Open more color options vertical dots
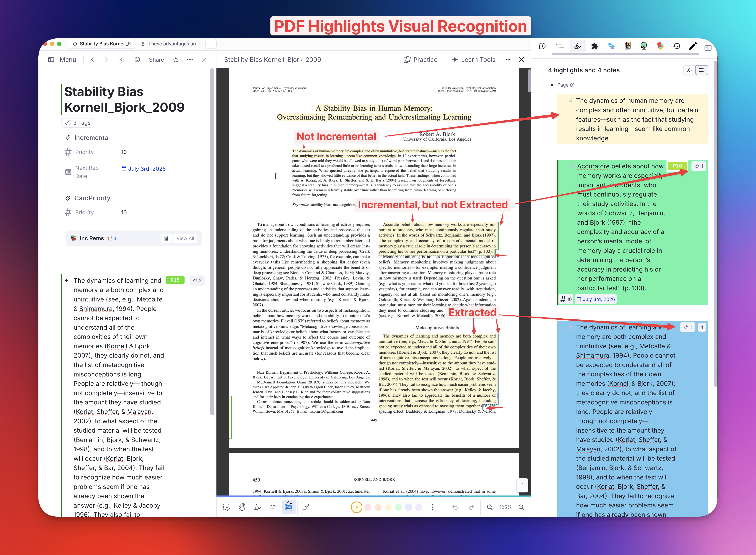The width and height of the screenshot is (756, 555). (433, 507)
